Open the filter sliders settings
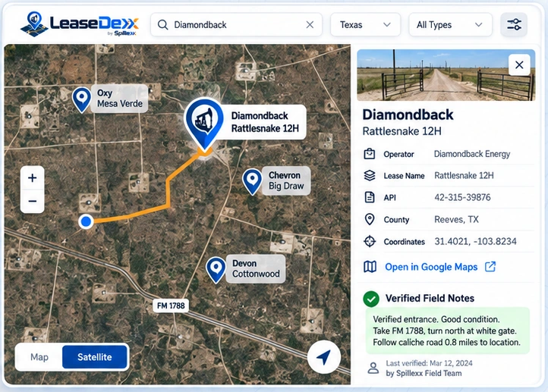 [x=514, y=25]
